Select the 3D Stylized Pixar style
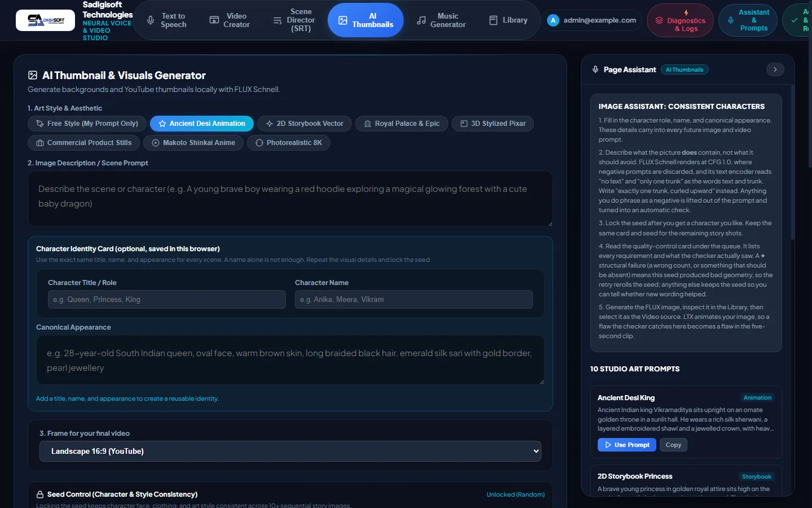The width and height of the screenshot is (812, 508). tap(493, 124)
